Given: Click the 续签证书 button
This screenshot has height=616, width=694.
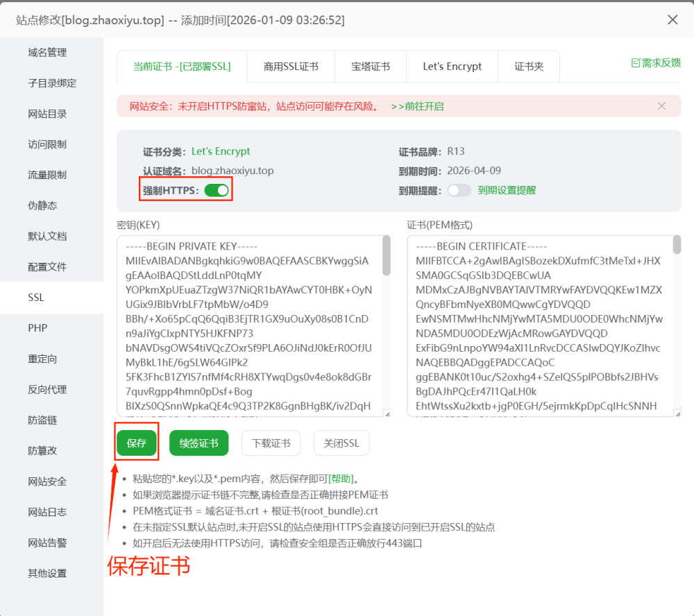Looking at the screenshot, I should click(198, 443).
